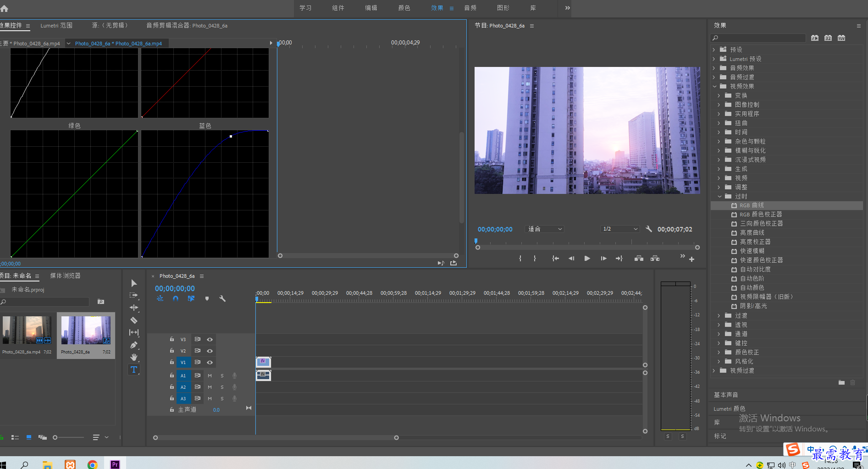Click Mark Out button in program monitor
Viewport: 868px width, 469px height.
pyautogui.click(x=535, y=259)
